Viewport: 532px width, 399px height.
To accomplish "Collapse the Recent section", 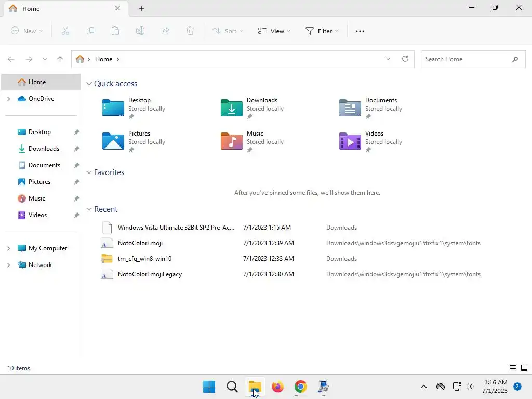I will (x=89, y=209).
